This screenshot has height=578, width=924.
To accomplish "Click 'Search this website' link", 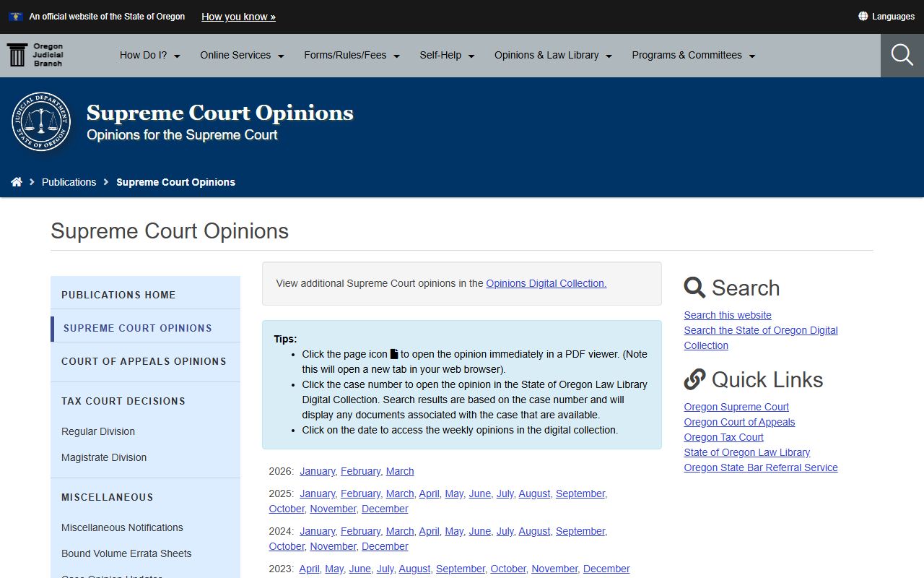I will pyautogui.click(x=728, y=315).
